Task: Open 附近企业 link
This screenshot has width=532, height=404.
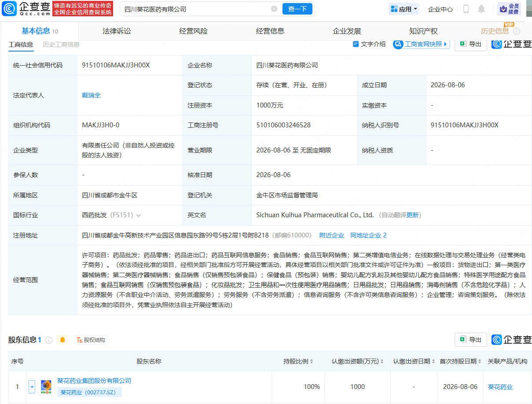Action: (332, 235)
